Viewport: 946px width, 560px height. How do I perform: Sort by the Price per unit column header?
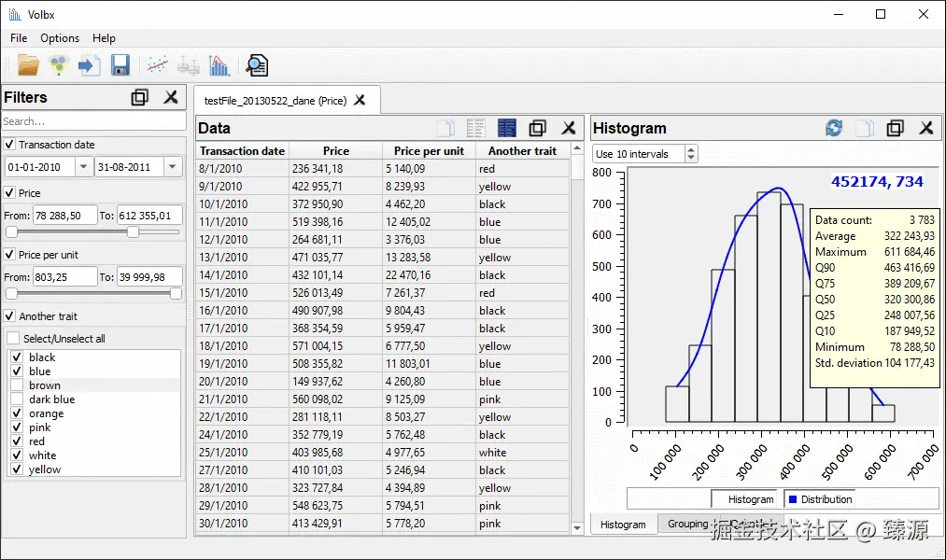pos(429,150)
